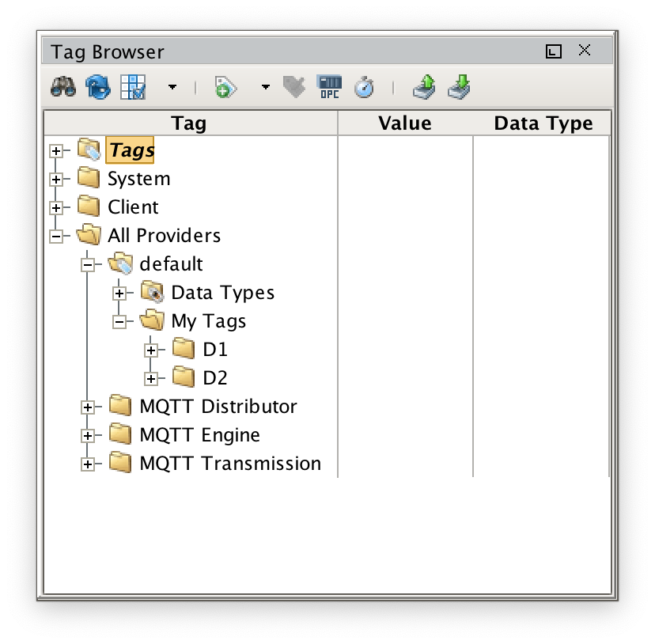Click the Value column header

click(x=404, y=123)
